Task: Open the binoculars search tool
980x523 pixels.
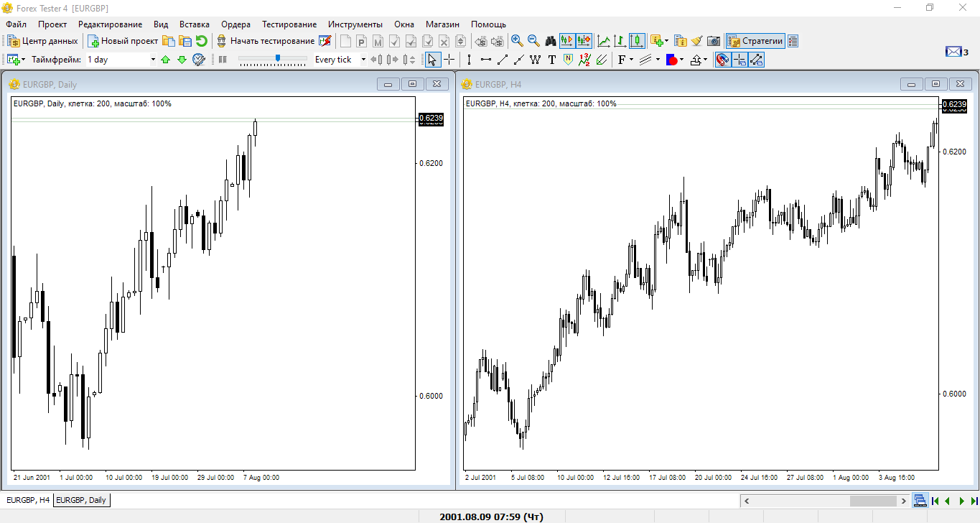Action: click(551, 41)
